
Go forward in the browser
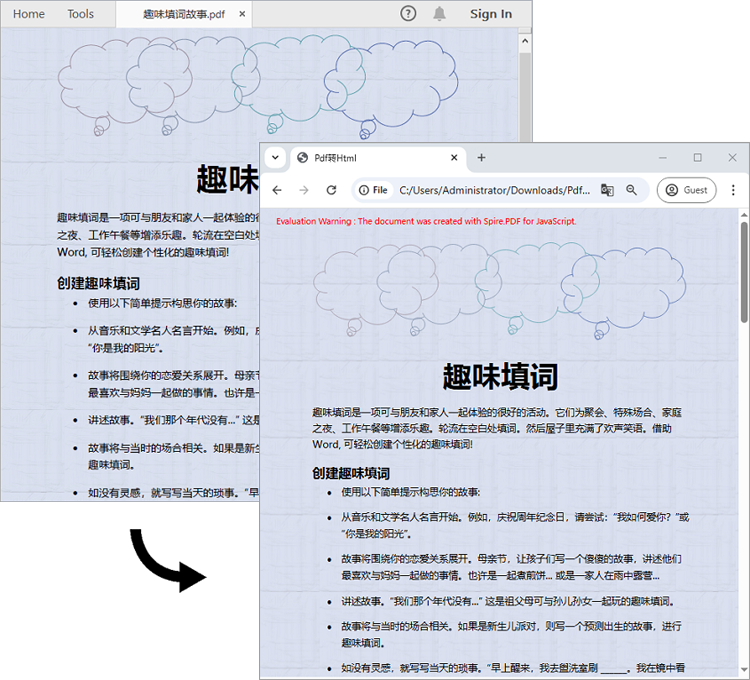click(304, 190)
